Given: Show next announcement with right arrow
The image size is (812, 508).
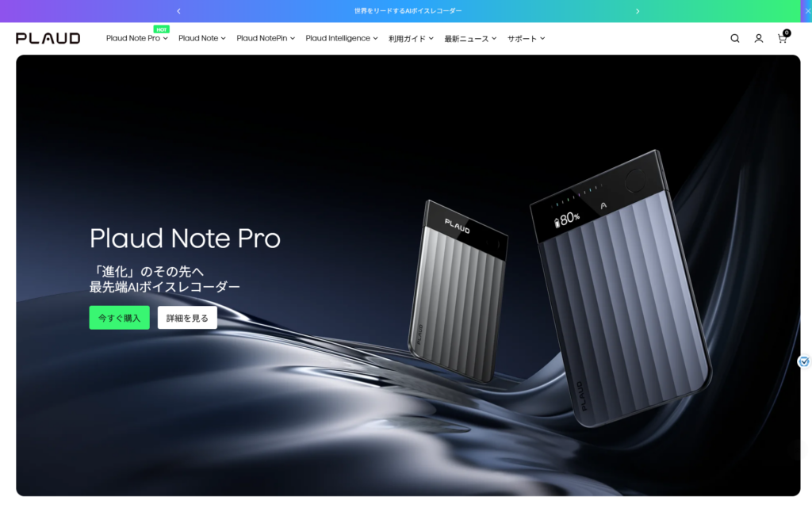Looking at the screenshot, I should [638, 11].
